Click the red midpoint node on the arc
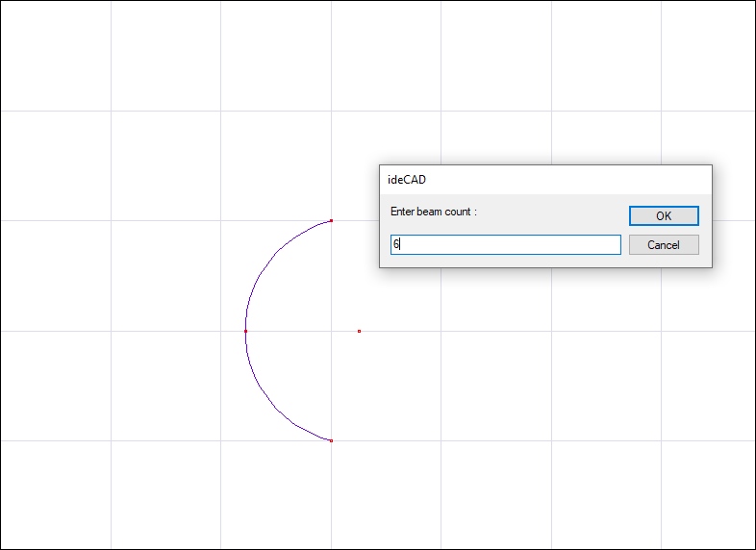The image size is (756, 550). [245, 331]
